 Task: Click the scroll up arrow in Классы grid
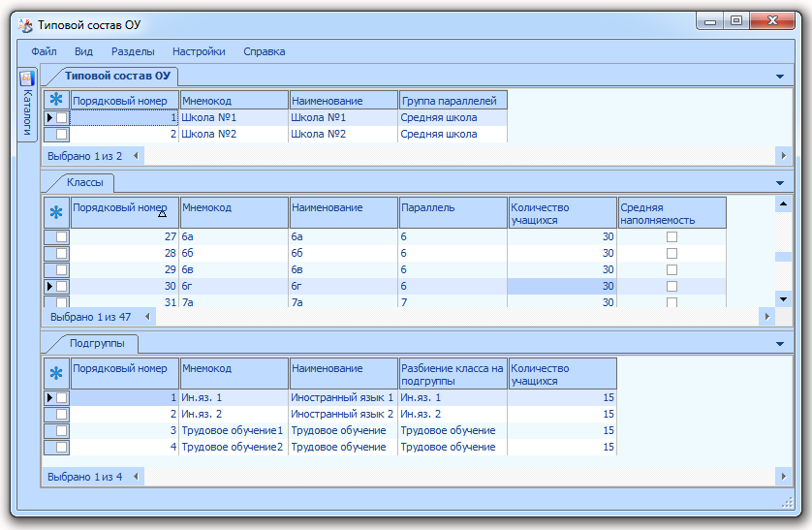(x=784, y=204)
